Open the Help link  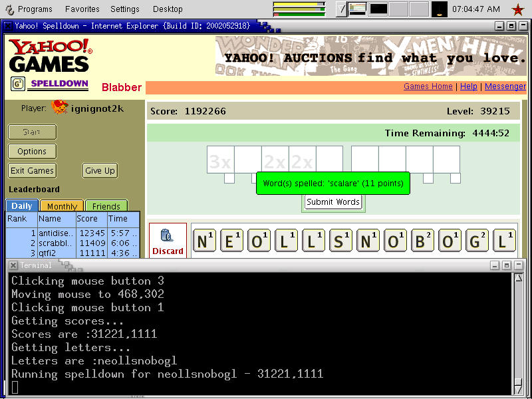[469, 86]
